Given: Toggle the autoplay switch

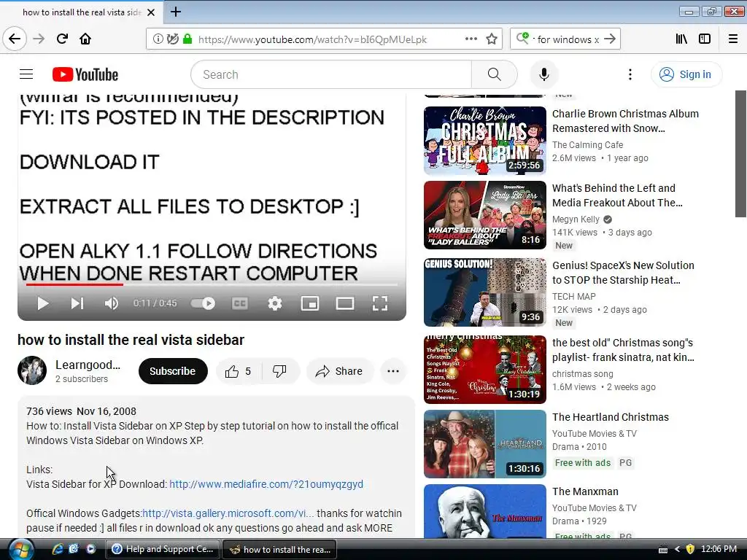Looking at the screenshot, I should pyautogui.click(x=203, y=303).
